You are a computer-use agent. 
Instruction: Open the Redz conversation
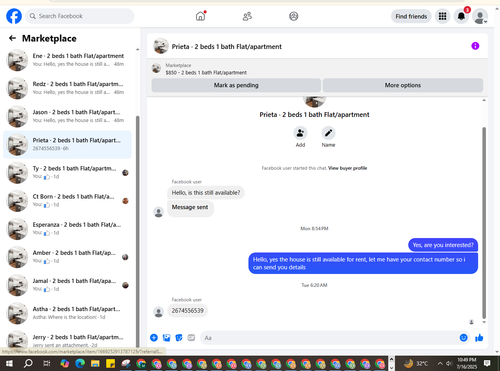67,88
